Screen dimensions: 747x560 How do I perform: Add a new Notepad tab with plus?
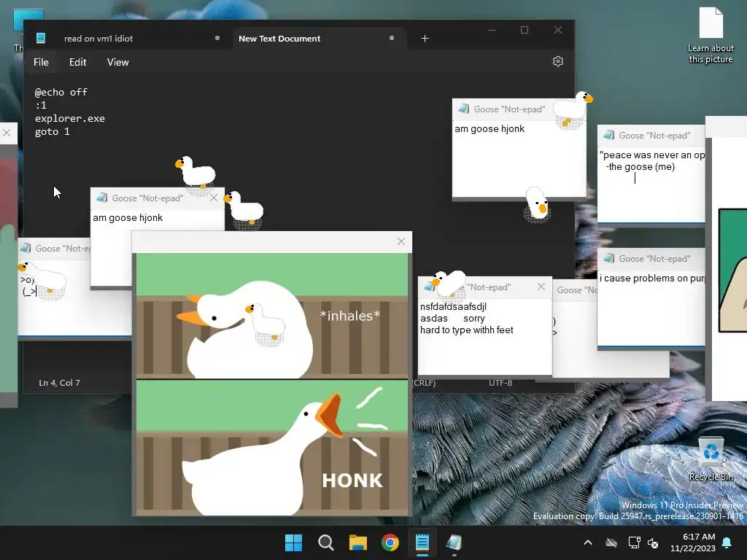pyautogui.click(x=425, y=39)
